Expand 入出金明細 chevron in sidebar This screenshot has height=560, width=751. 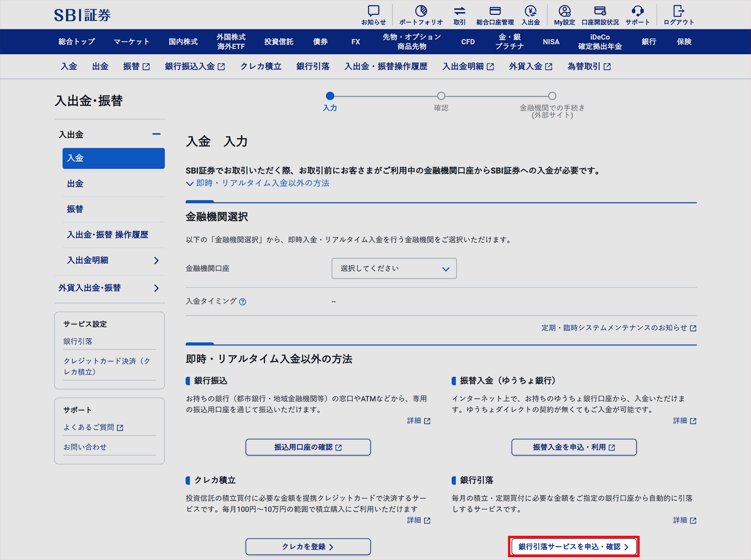click(x=156, y=260)
